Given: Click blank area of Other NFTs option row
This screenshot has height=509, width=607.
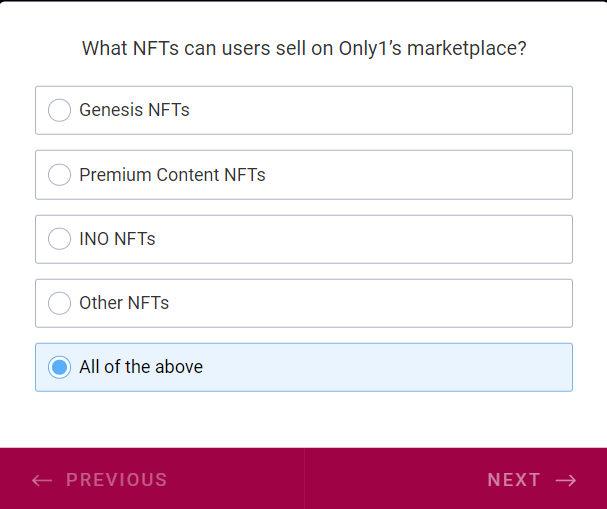Looking at the screenshot, I should pos(400,303).
